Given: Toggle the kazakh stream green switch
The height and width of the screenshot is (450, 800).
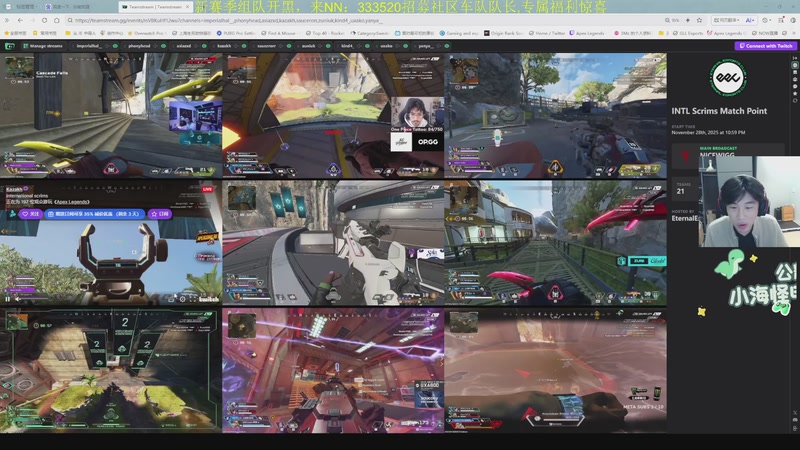Looking at the screenshot, I should pos(244,46).
